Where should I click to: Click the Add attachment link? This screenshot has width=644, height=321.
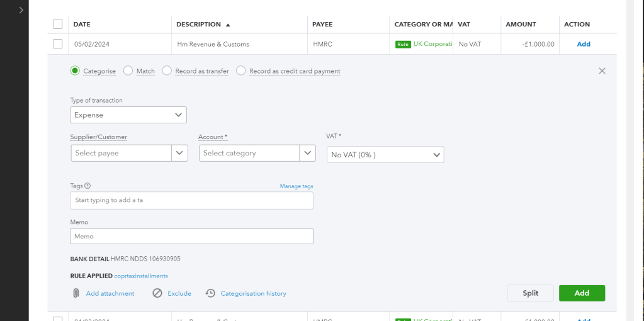(110, 293)
